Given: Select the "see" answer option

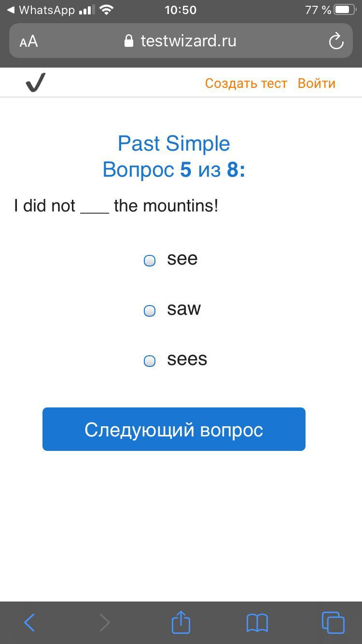Looking at the screenshot, I should click(150, 261).
